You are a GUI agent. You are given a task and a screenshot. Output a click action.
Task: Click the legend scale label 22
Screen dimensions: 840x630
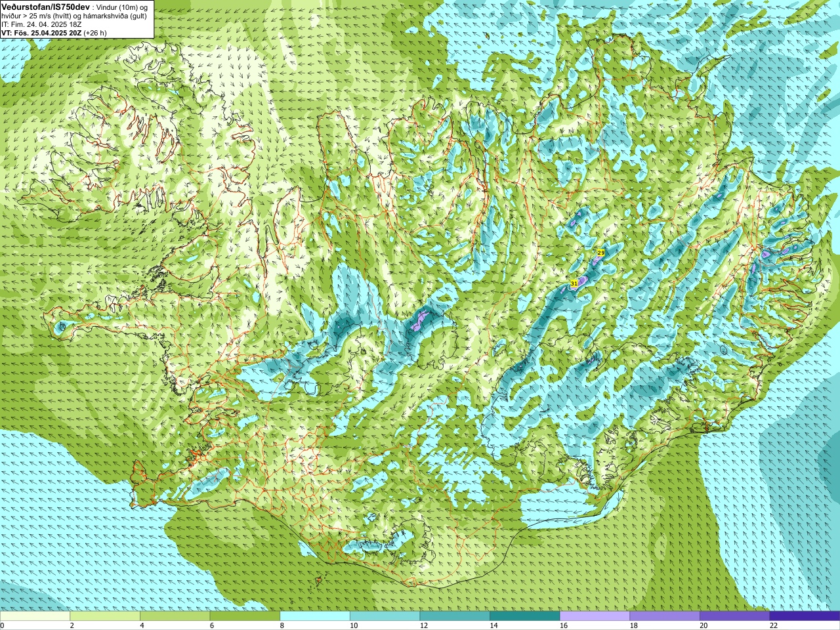pyautogui.click(x=774, y=625)
